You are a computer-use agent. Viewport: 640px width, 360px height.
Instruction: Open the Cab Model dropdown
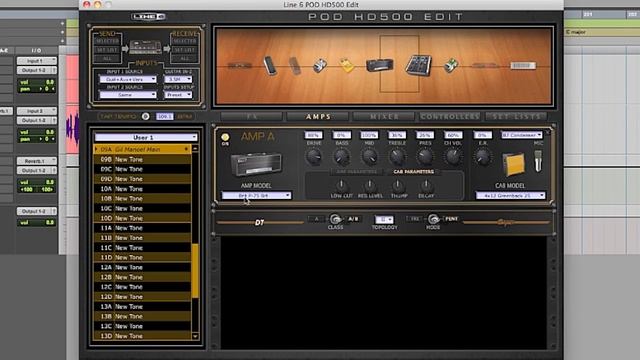point(511,196)
